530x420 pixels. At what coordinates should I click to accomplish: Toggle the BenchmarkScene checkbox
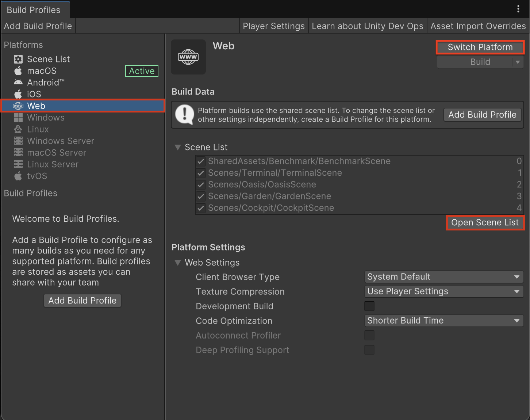point(201,161)
